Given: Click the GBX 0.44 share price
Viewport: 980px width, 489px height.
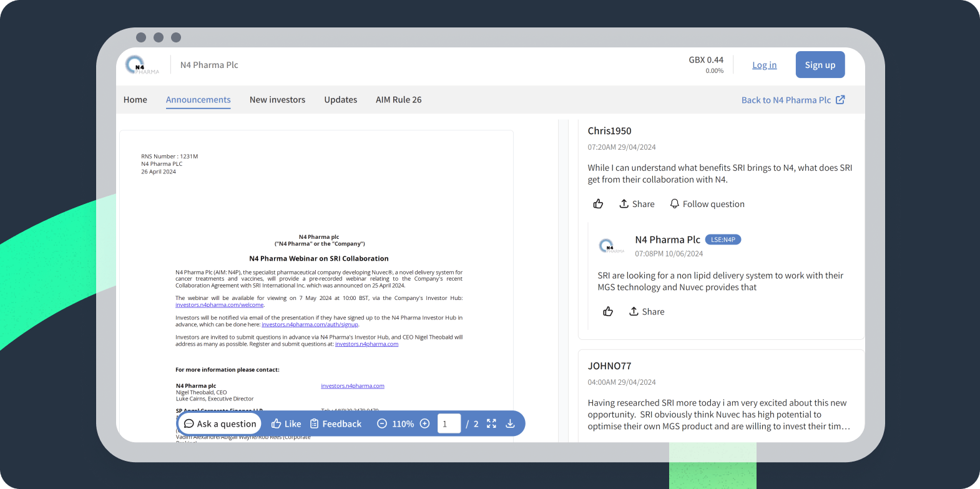Looking at the screenshot, I should 706,60.
